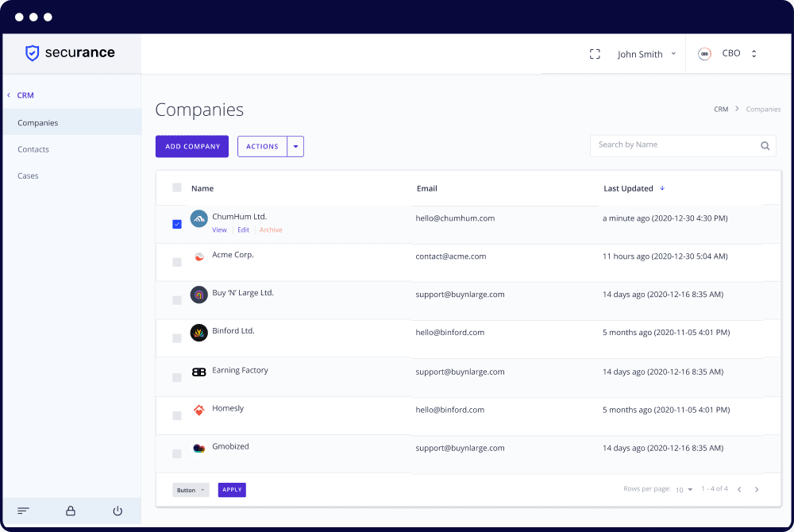This screenshot has width=794, height=532.
Task: Click the Gmobized company logo
Action: tap(199, 448)
